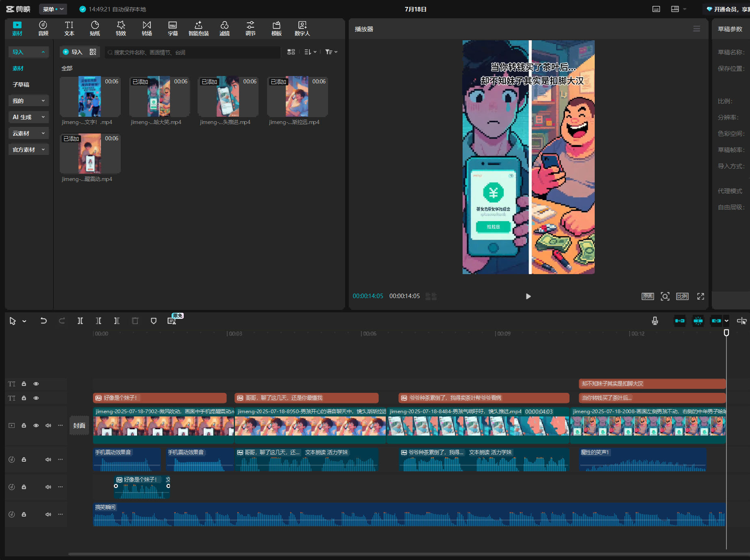Open the 调节 adjustment panel
Screen dimensions: 750x560
coord(250,28)
